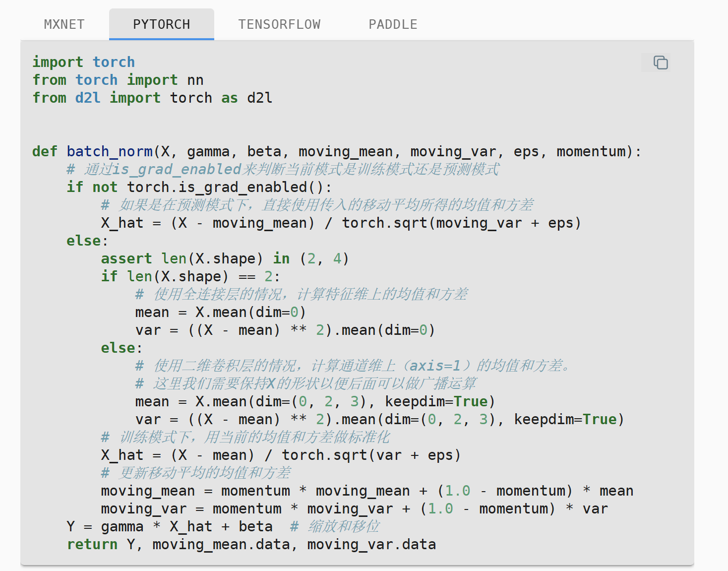Screen dimensions: 728x571
Task: Click 'nn' in the second import line
Action: 195,80
